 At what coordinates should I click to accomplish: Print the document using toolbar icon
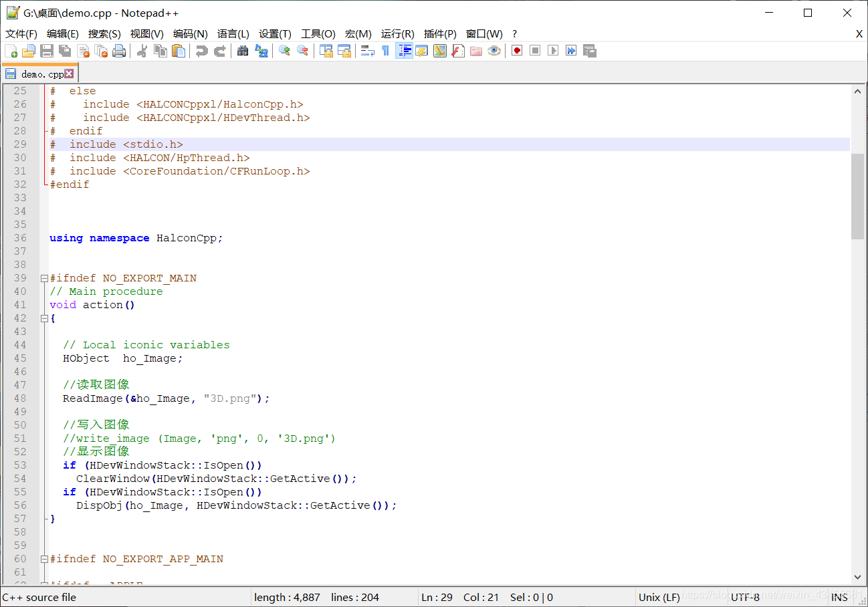tap(120, 51)
